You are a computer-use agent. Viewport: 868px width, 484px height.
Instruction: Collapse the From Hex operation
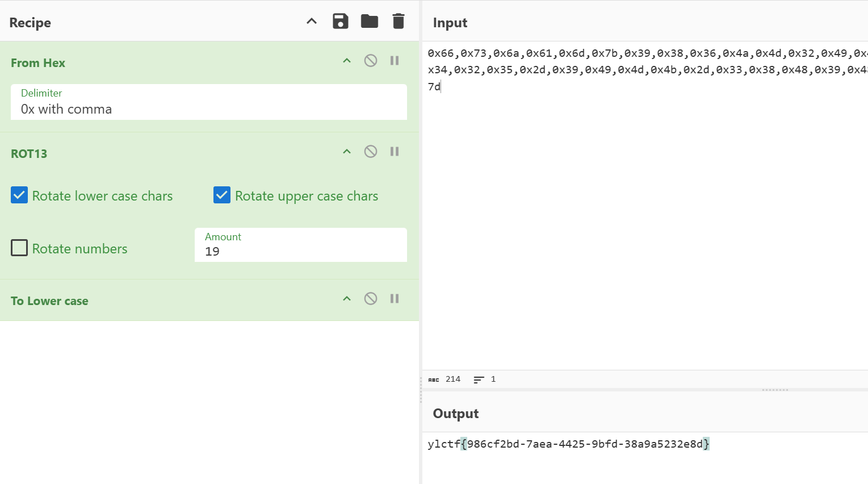pyautogui.click(x=347, y=61)
